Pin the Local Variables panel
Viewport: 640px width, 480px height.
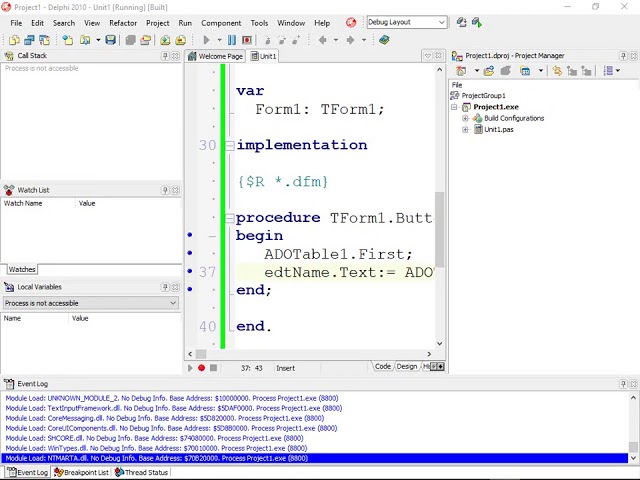point(165,287)
